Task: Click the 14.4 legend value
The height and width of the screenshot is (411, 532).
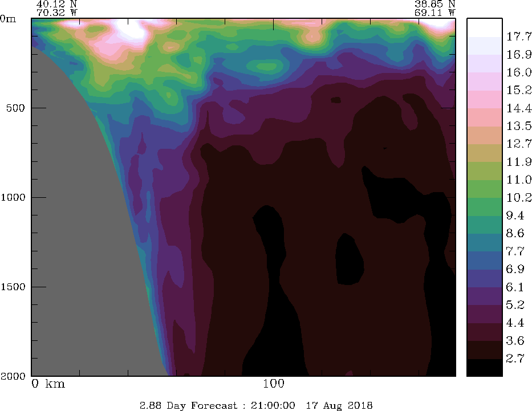Action: (x=519, y=108)
